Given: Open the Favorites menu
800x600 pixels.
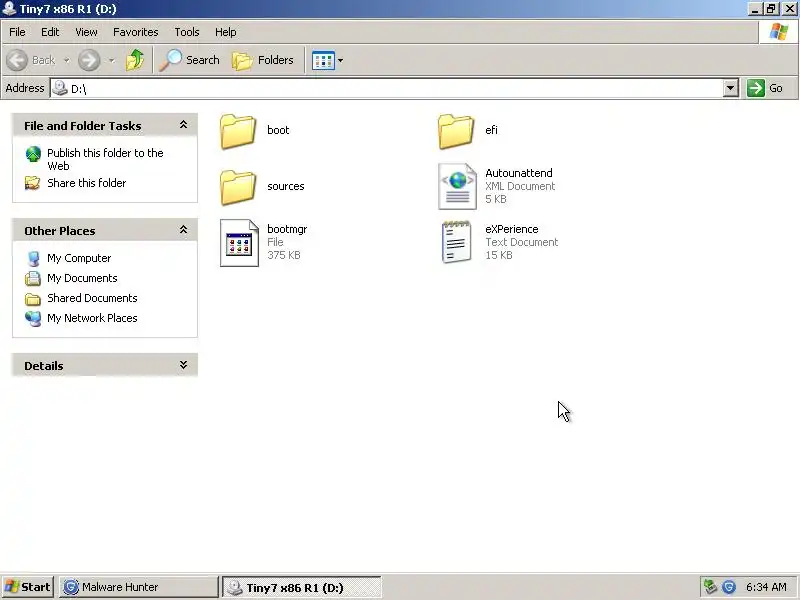Looking at the screenshot, I should point(136,32).
